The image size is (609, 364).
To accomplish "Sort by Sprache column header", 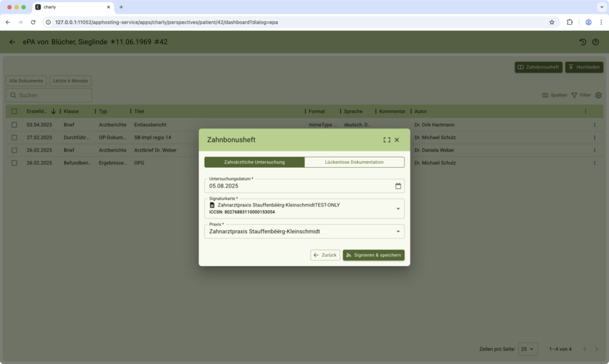I will (353, 111).
